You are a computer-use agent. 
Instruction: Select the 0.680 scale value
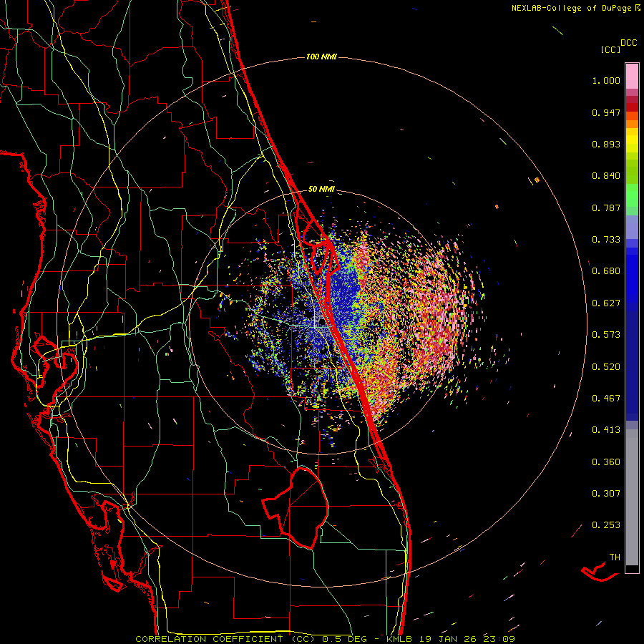pyautogui.click(x=606, y=271)
